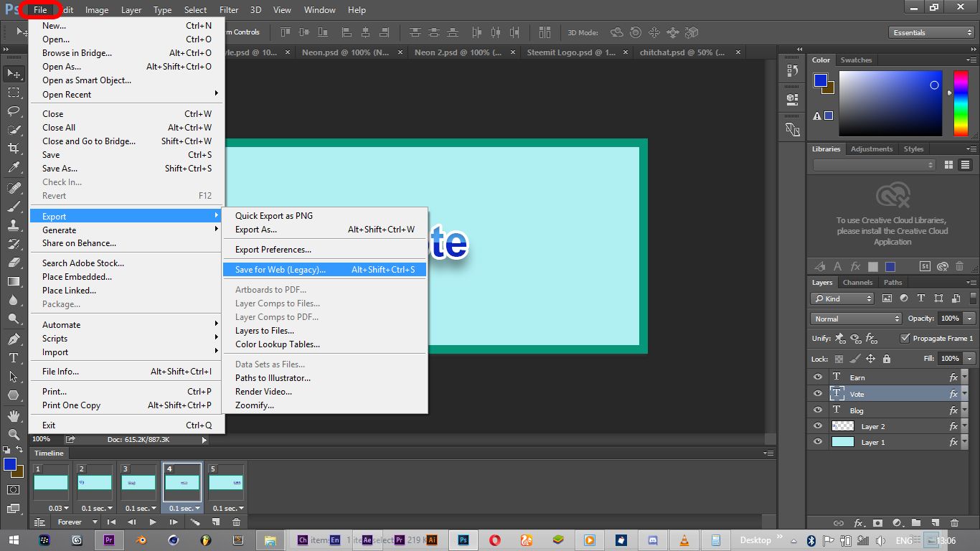Open the Essentials workspace dropdown
The width and height of the screenshot is (980, 551).
[x=930, y=32]
